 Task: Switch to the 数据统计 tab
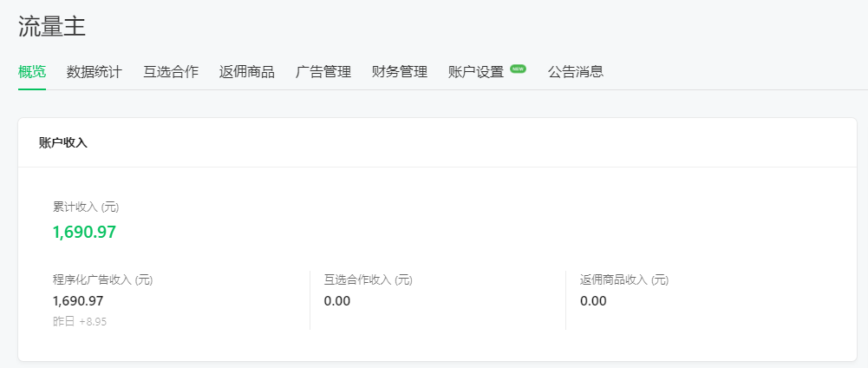click(x=95, y=72)
